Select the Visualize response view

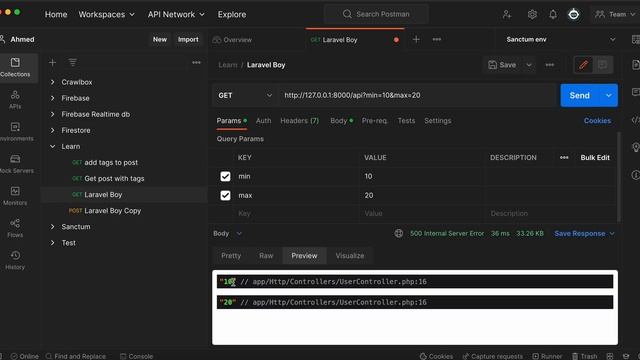click(x=350, y=256)
